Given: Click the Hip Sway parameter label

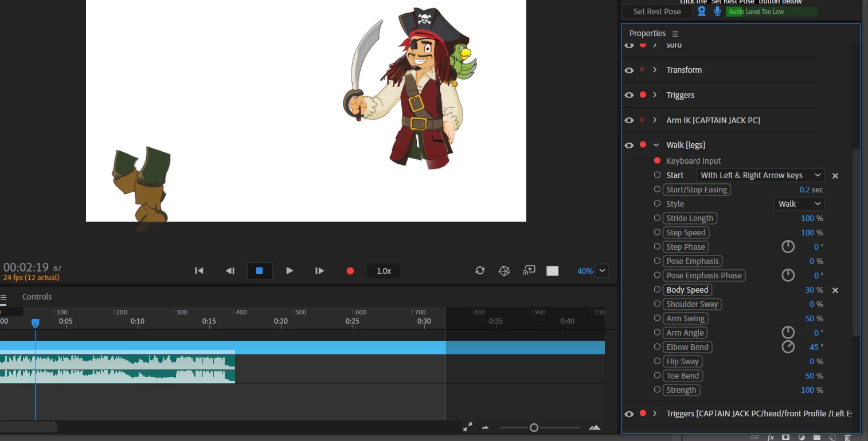Looking at the screenshot, I should [x=682, y=361].
